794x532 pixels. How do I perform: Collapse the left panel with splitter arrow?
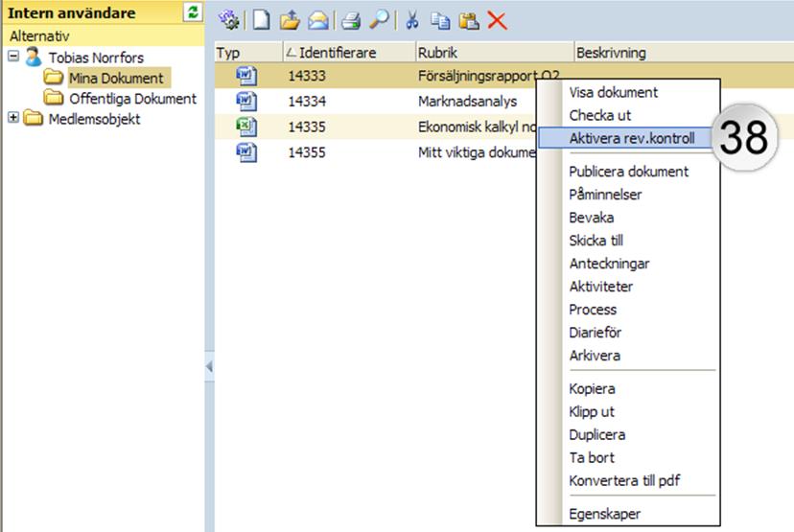[x=209, y=366]
